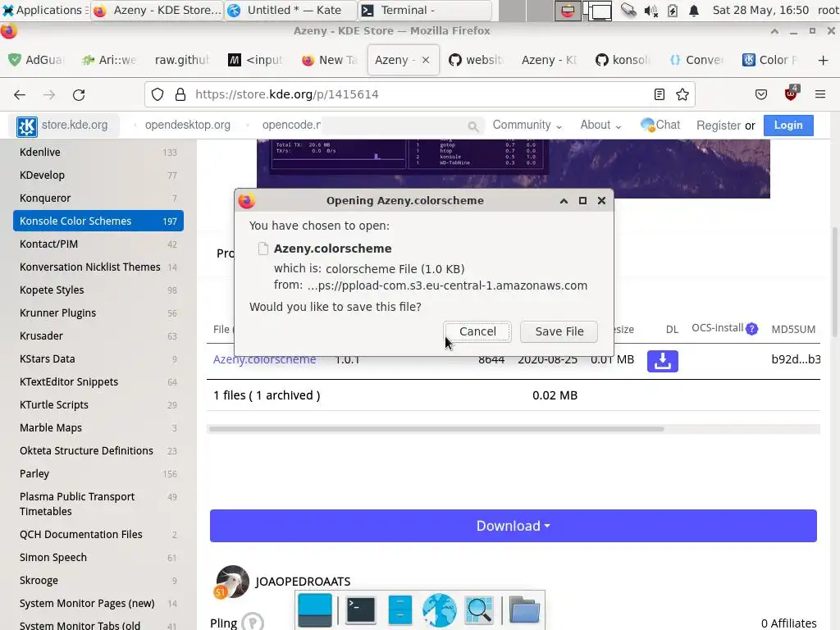Click the show desktop icon in dock

coord(315,609)
